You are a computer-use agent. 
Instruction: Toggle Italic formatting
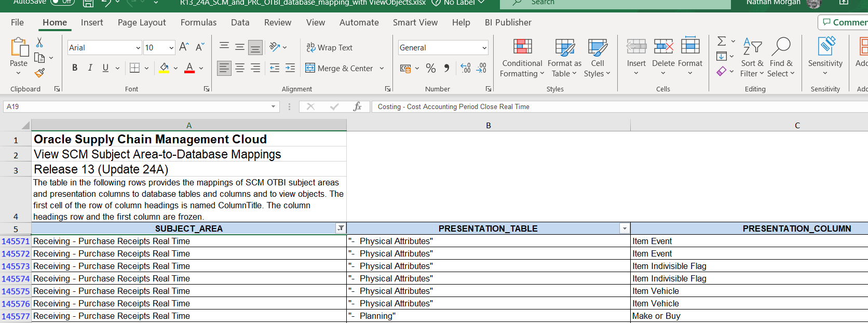click(90, 68)
